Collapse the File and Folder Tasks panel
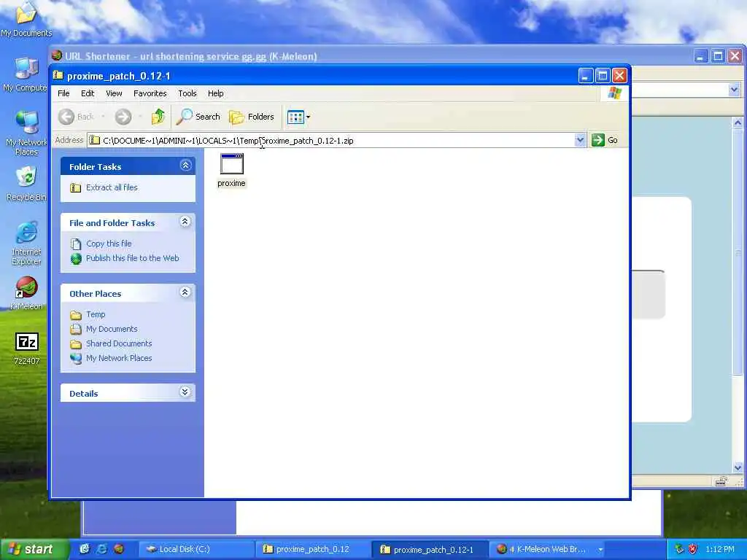747x560 pixels. point(185,222)
